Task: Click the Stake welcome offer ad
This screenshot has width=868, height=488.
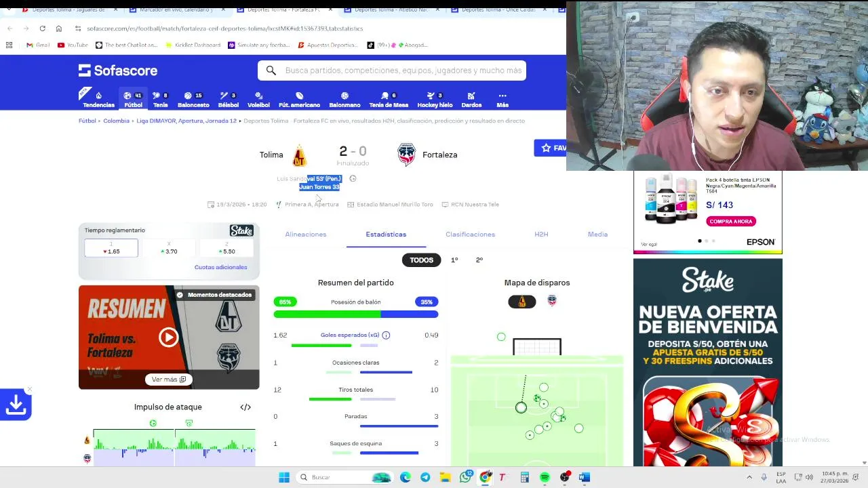Action: [x=708, y=363]
